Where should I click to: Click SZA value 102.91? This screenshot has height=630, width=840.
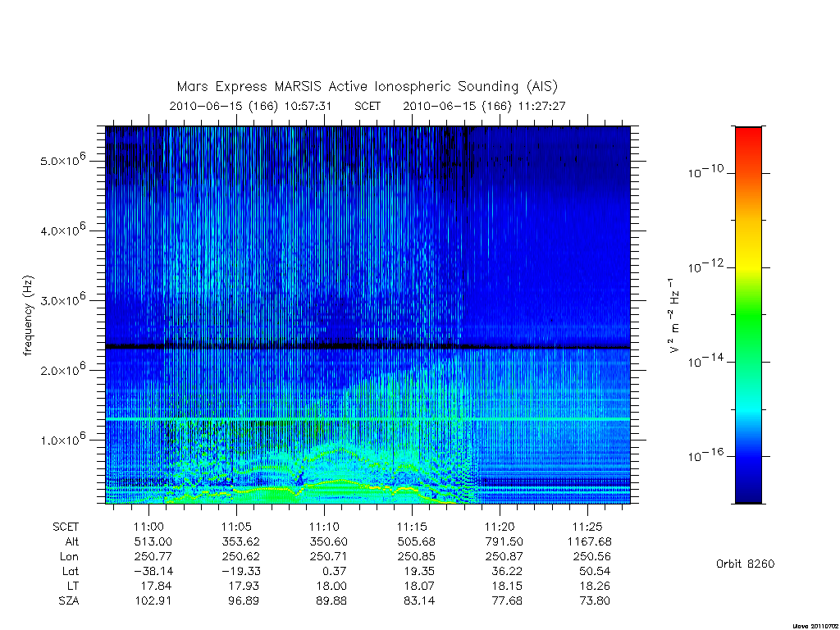coord(153,601)
